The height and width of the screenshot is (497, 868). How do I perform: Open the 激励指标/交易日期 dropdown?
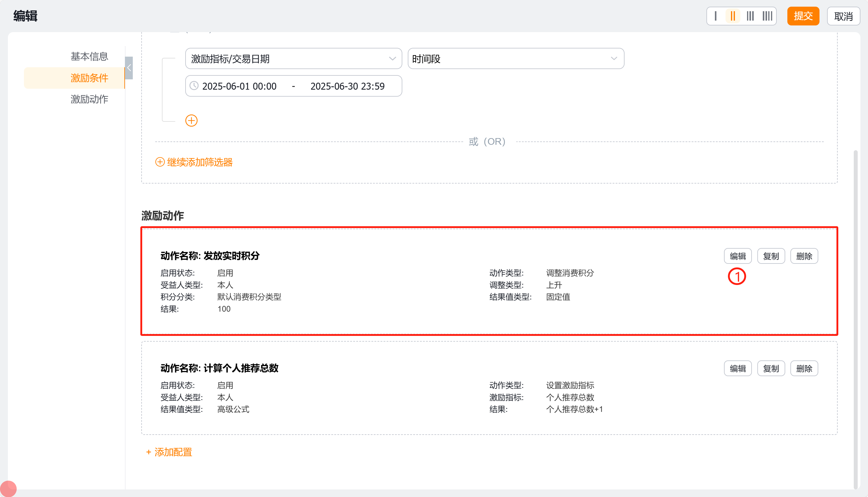(293, 59)
